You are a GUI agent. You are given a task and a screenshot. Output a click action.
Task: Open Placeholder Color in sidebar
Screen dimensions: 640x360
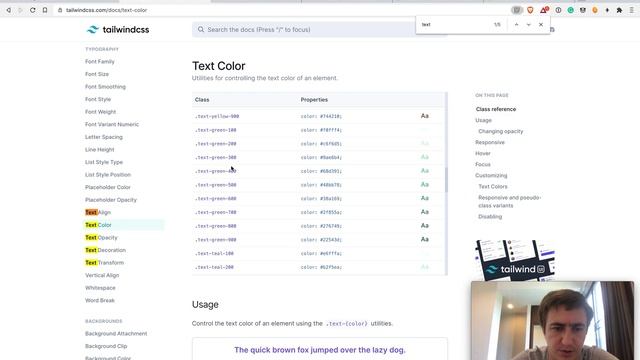[x=108, y=187]
